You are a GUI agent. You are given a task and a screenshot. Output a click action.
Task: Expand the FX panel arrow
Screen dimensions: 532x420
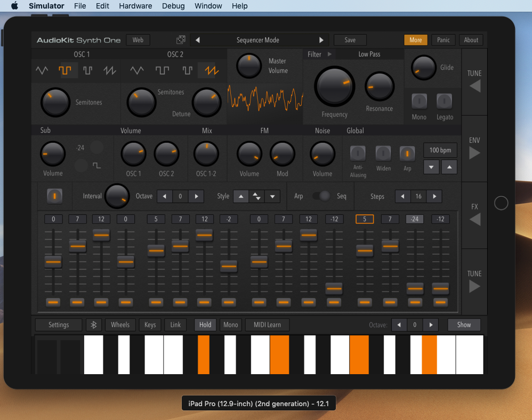coord(475,219)
